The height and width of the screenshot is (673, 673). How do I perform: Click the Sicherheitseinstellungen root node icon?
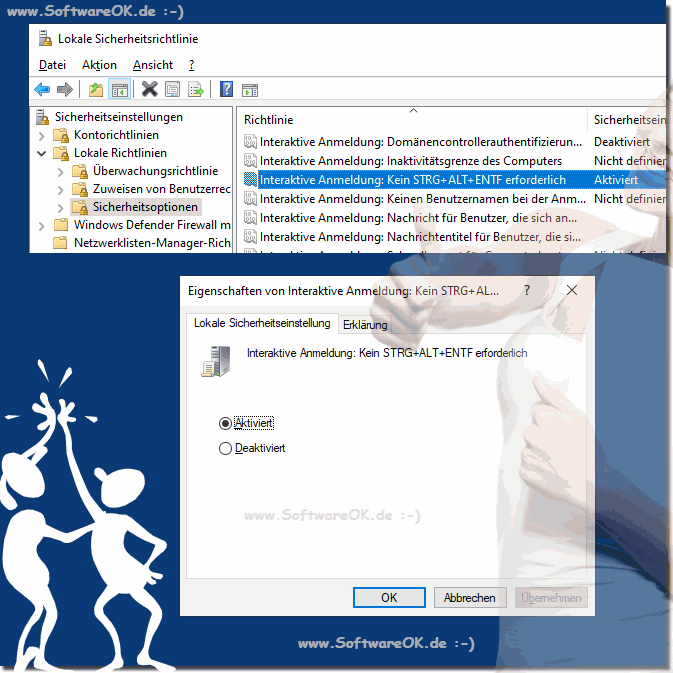[x=42, y=117]
